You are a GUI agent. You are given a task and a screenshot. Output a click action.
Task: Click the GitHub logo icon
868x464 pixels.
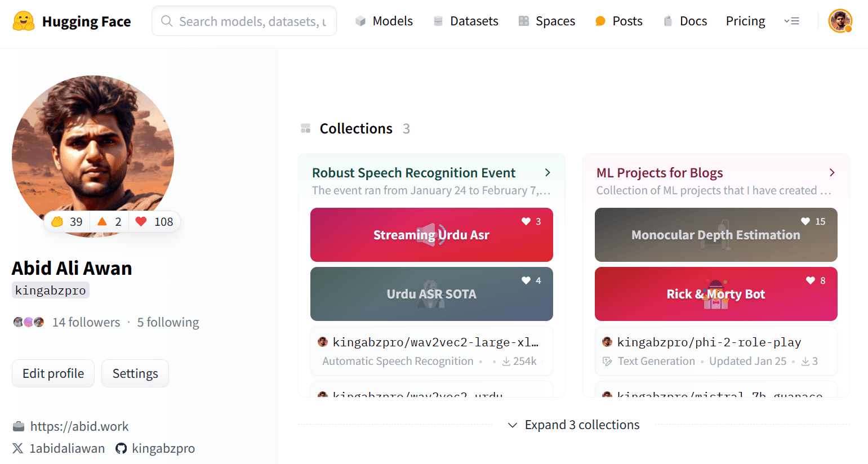121,448
